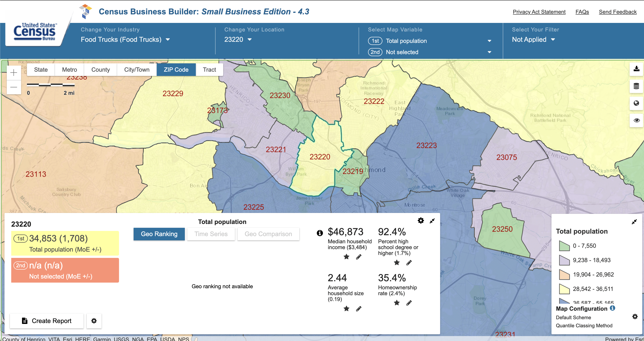The image size is (644, 341).
Task: Select the Time Series tab
Action: pyautogui.click(x=211, y=234)
